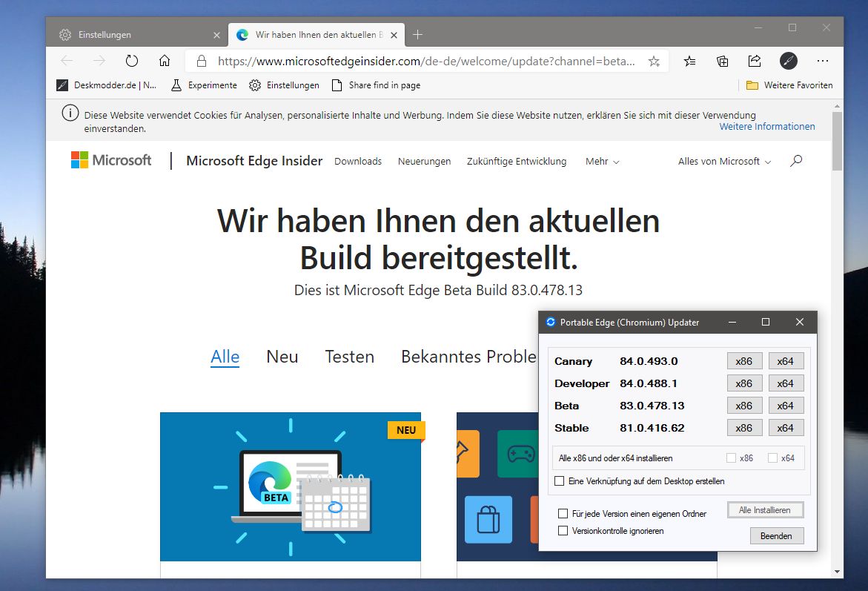Open the Collections icon in toolbar

(722, 61)
